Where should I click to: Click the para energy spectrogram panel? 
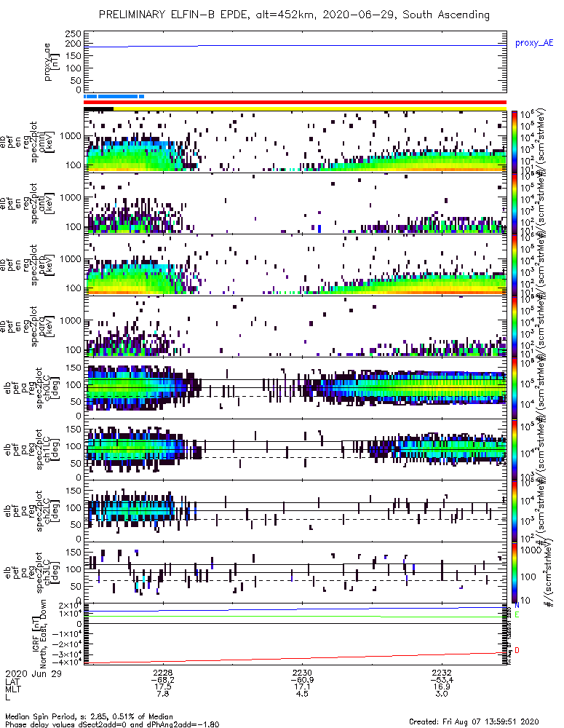click(x=295, y=326)
